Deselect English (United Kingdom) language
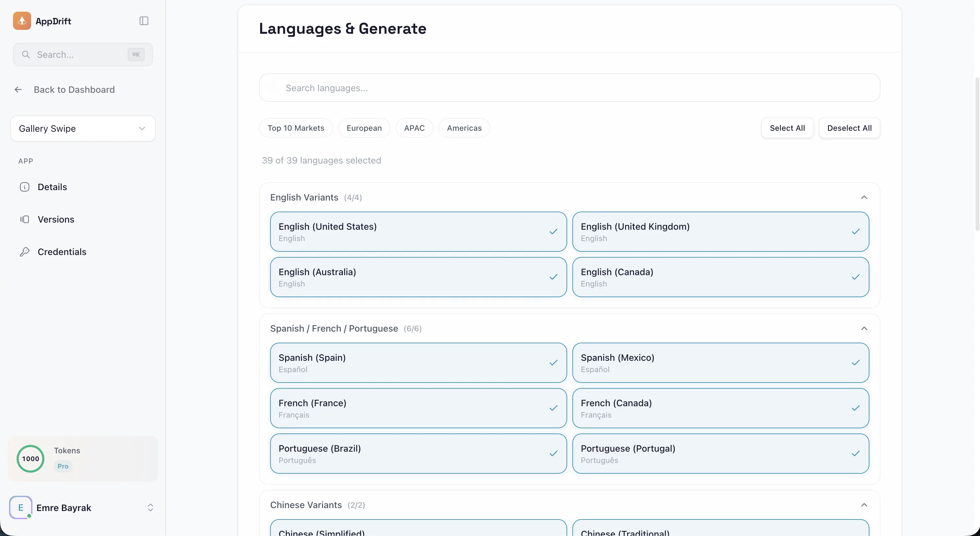Screen dimensions: 980x536 (x=721, y=232)
